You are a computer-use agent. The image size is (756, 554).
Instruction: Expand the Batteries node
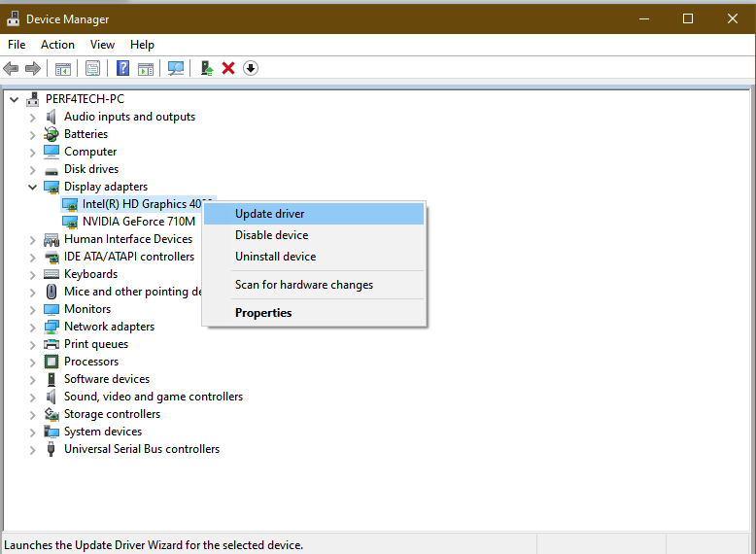(x=32, y=135)
